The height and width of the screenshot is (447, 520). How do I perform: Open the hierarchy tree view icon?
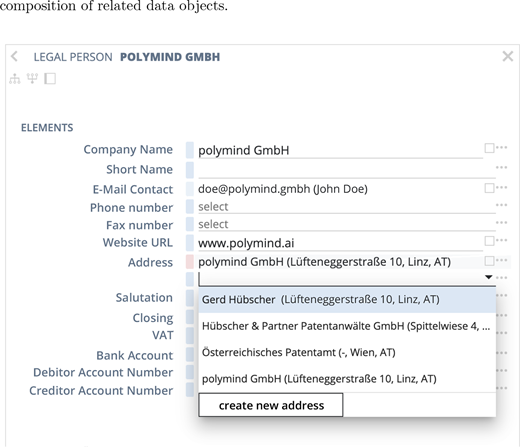click(x=15, y=79)
